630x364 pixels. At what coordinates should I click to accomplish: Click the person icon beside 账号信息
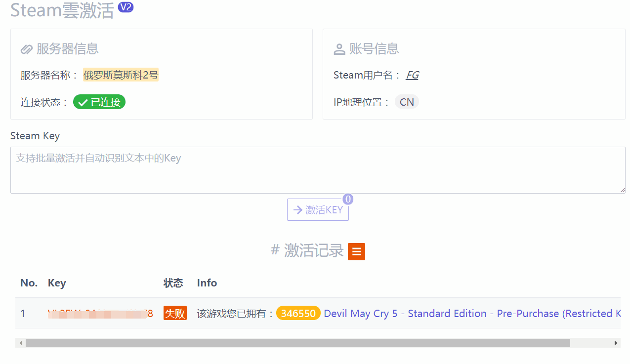tap(339, 48)
